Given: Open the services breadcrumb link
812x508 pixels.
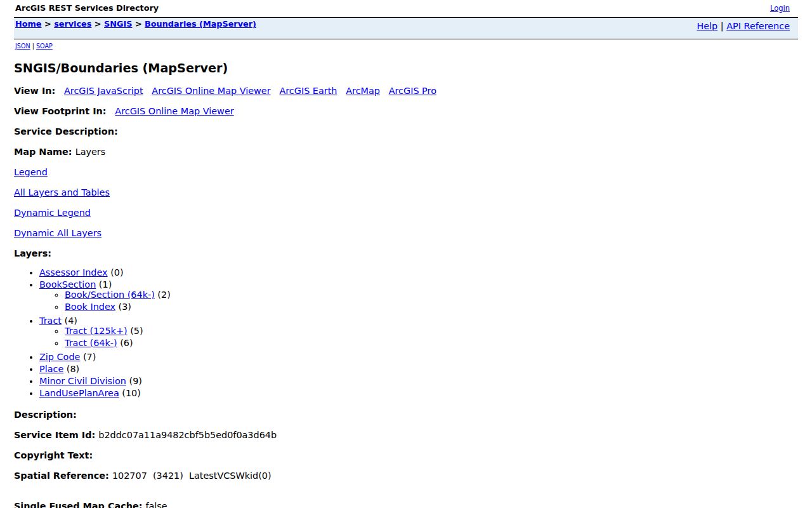Looking at the screenshot, I should point(73,24).
